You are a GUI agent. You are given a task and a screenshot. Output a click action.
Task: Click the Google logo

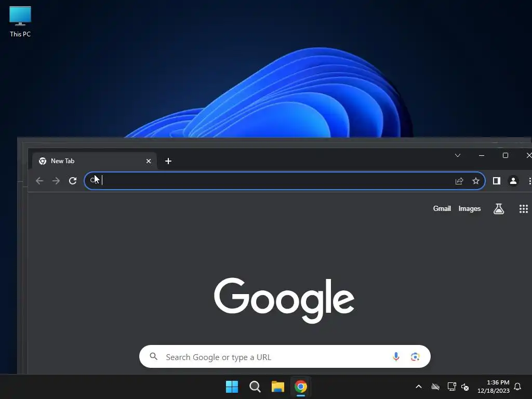[284, 300]
